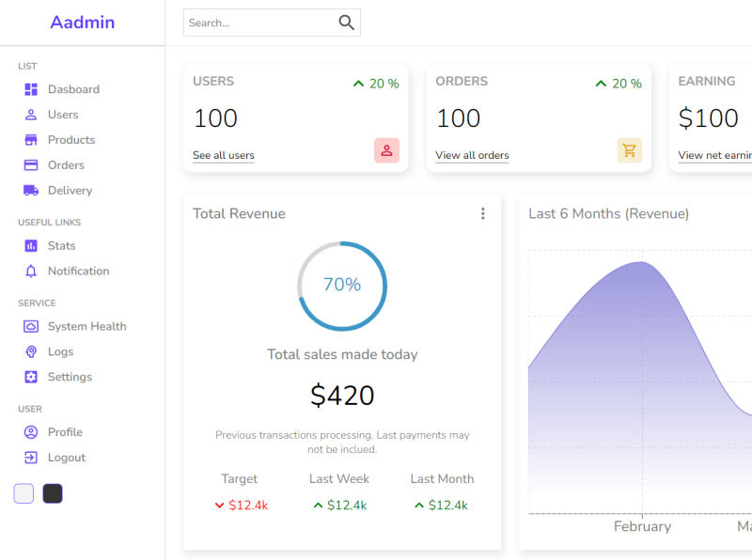The height and width of the screenshot is (560, 752).
Task: Switch to the light theme swatch
Action: (23, 493)
